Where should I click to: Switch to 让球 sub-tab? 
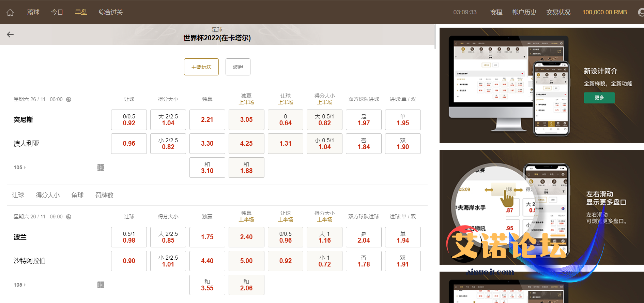pos(18,195)
